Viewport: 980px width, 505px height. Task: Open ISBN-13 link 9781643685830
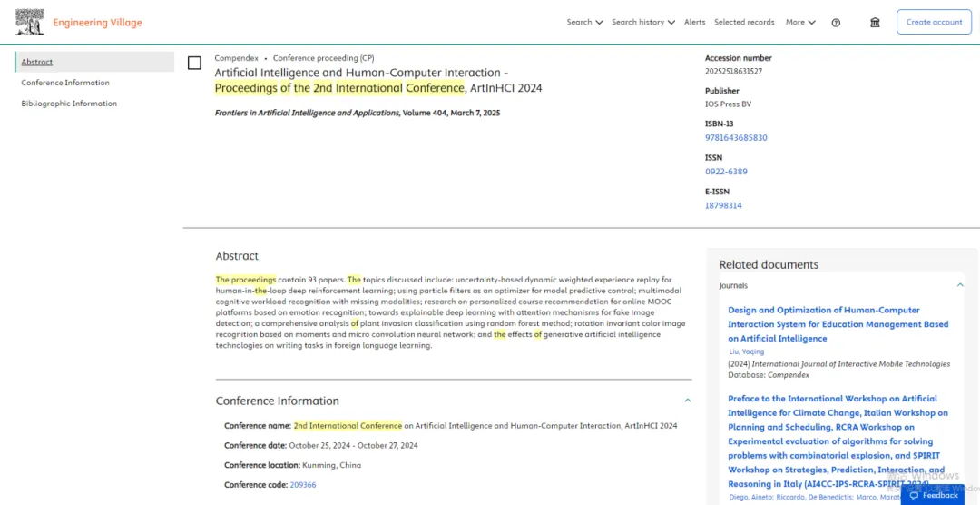tap(736, 138)
